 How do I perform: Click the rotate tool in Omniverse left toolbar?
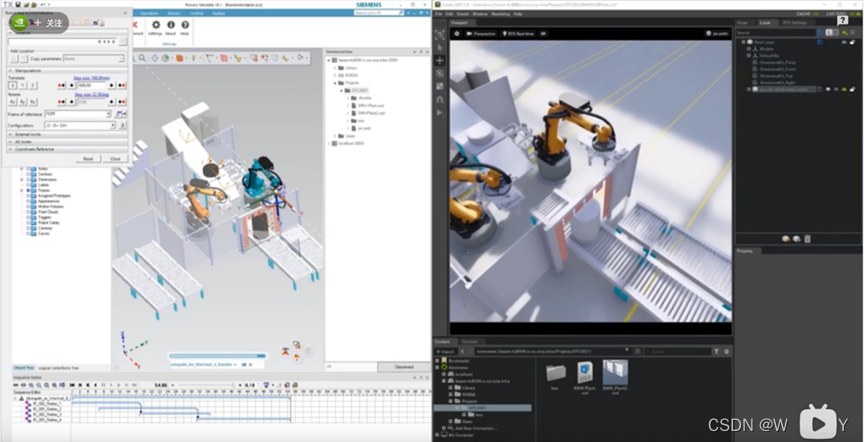coord(440,73)
